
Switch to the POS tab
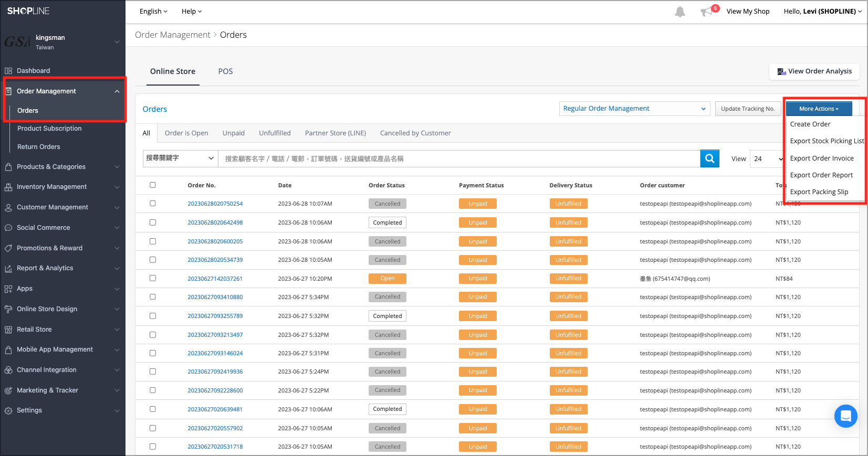(225, 71)
